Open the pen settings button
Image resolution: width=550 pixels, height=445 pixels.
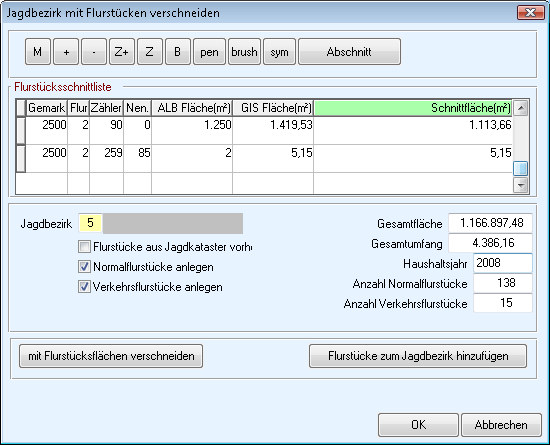pyautogui.click(x=209, y=52)
